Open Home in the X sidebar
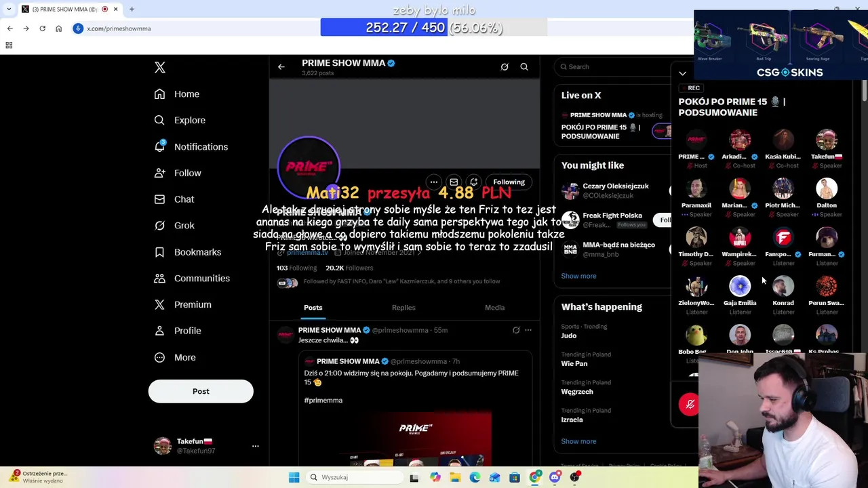868x488 pixels. point(177,94)
